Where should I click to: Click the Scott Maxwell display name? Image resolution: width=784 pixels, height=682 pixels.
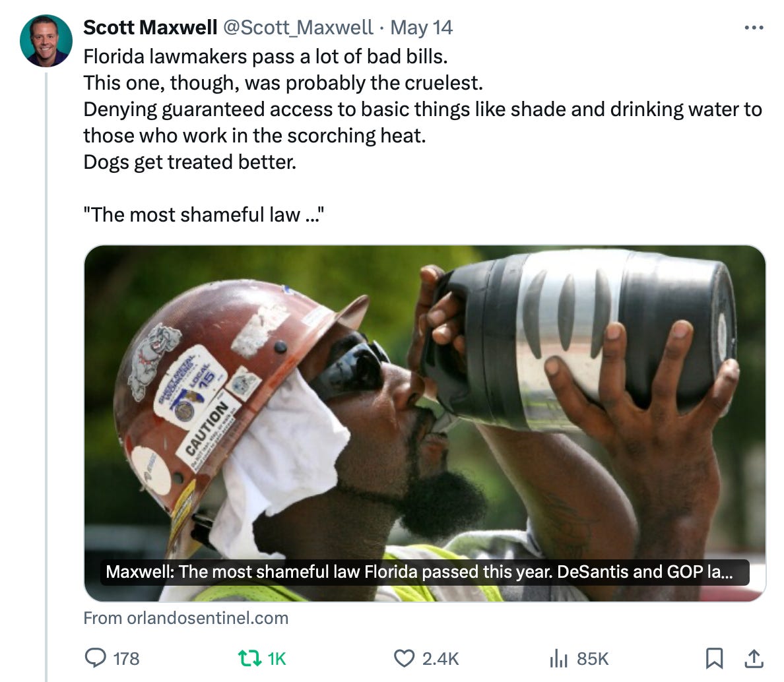150,28
